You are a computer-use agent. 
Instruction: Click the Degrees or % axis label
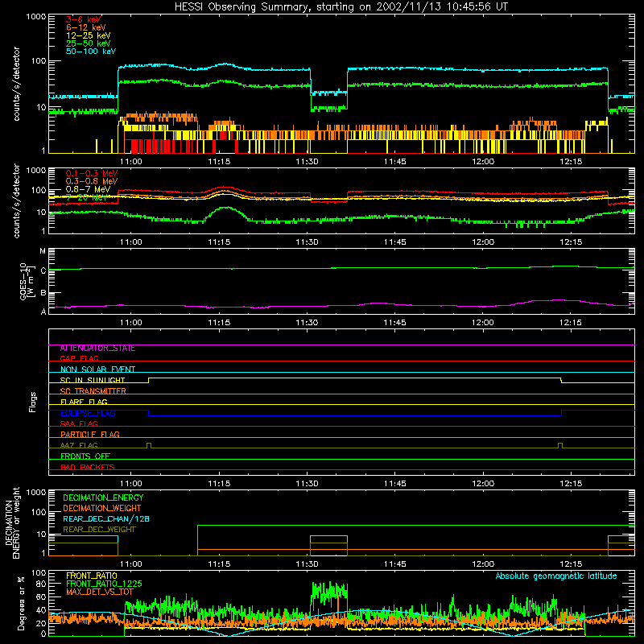pos(22,603)
